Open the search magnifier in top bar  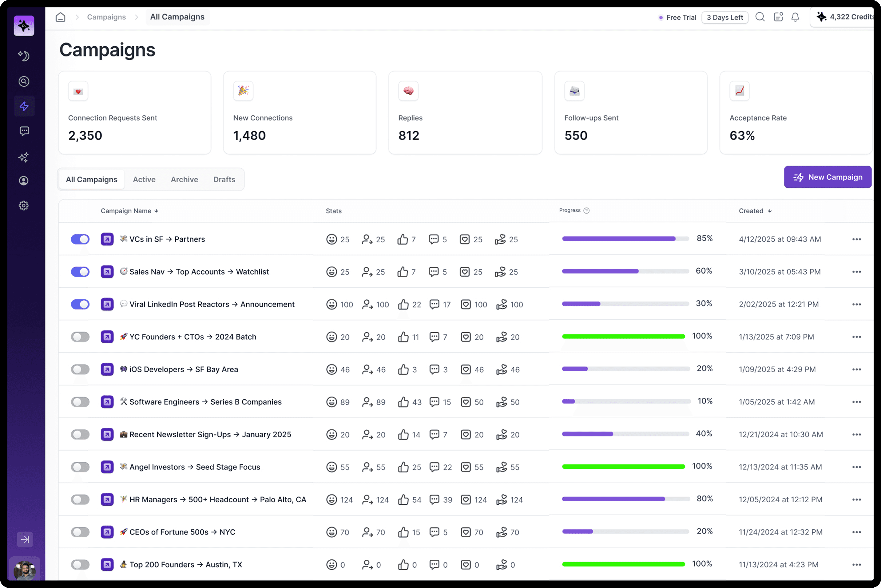click(760, 17)
